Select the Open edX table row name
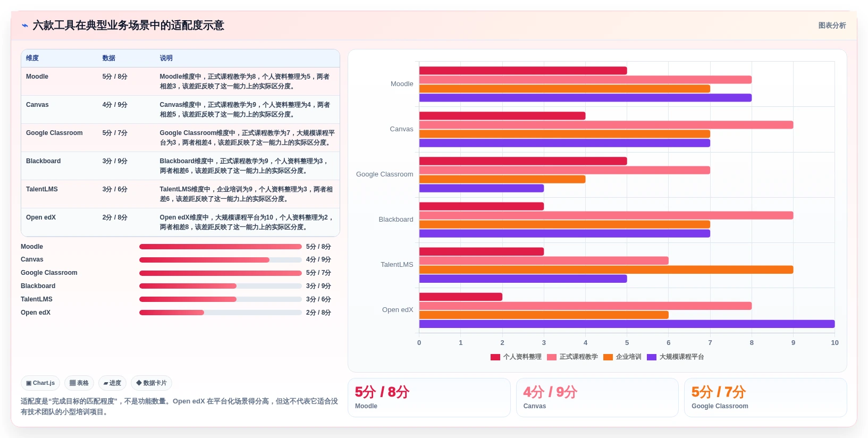868x438 pixels. click(x=41, y=217)
